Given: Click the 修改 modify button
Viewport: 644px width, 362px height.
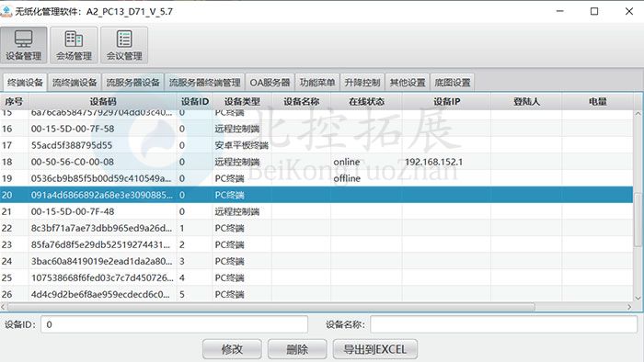Looking at the screenshot, I should click(232, 349).
